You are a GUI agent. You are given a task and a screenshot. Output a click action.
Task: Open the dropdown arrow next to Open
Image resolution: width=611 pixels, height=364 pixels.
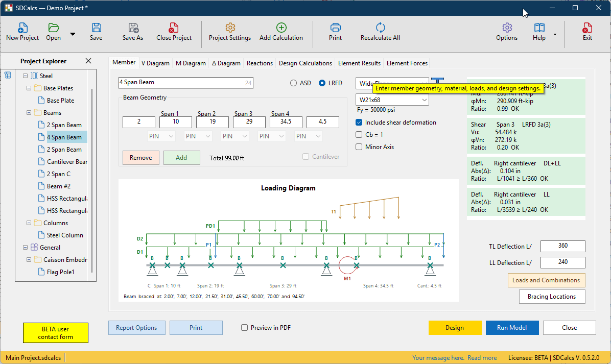tap(73, 34)
